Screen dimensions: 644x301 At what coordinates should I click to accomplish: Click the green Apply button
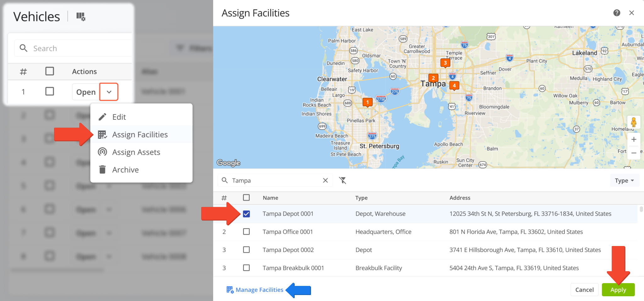pyautogui.click(x=618, y=290)
